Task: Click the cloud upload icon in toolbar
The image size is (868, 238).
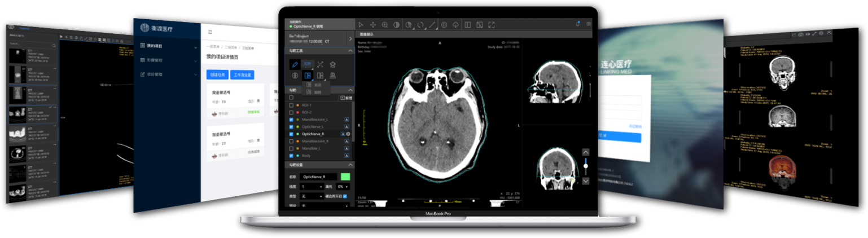Action: (455, 25)
